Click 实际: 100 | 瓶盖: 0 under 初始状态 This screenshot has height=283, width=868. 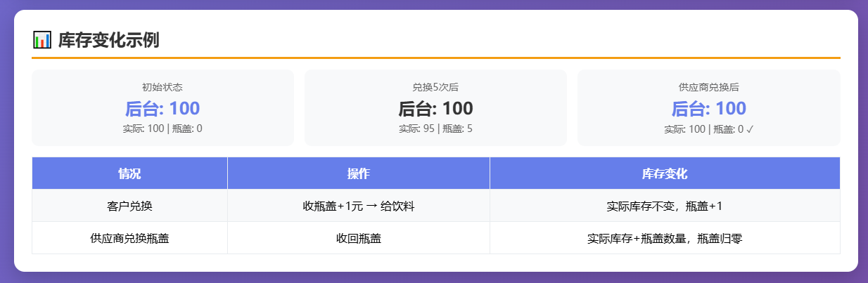(162, 129)
